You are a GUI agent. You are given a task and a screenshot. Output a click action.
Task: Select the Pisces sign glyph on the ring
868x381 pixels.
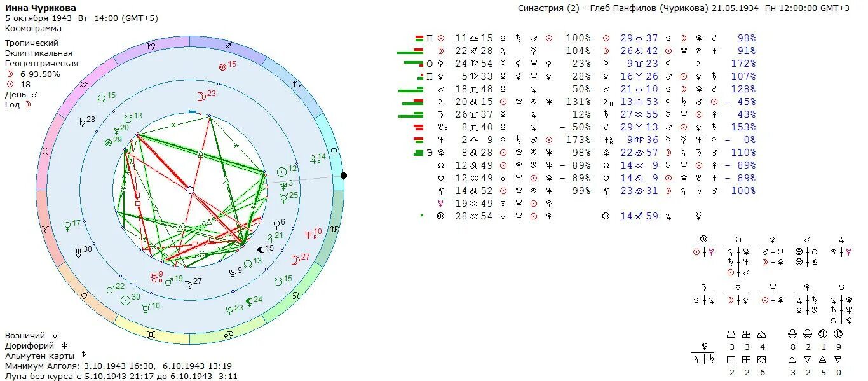coord(45,151)
